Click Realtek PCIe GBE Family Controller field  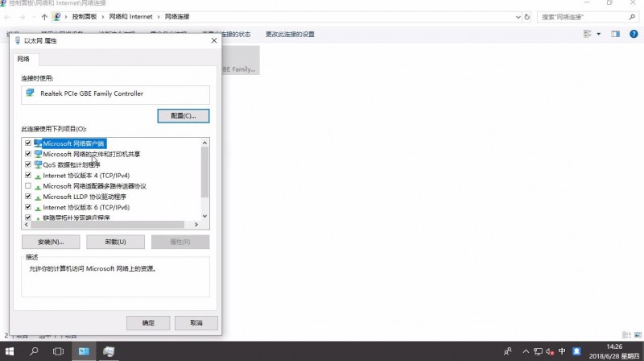pyautogui.click(x=115, y=94)
